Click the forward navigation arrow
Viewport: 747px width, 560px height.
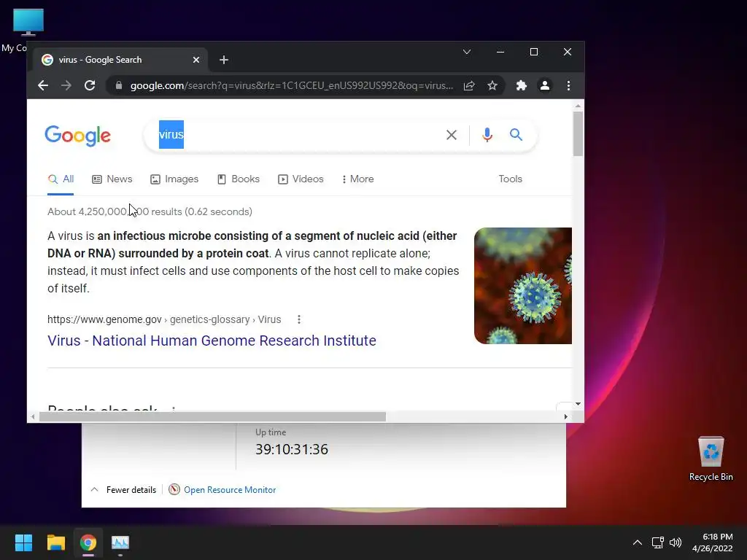click(66, 86)
